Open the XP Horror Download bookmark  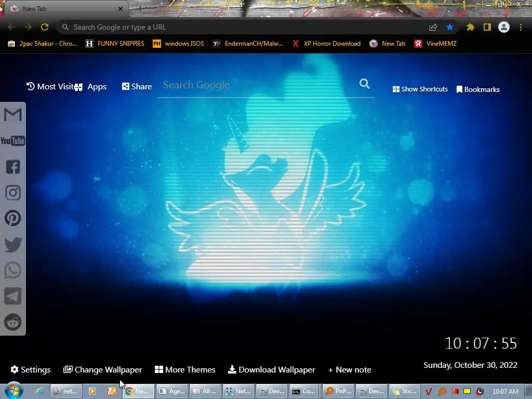pos(326,44)
